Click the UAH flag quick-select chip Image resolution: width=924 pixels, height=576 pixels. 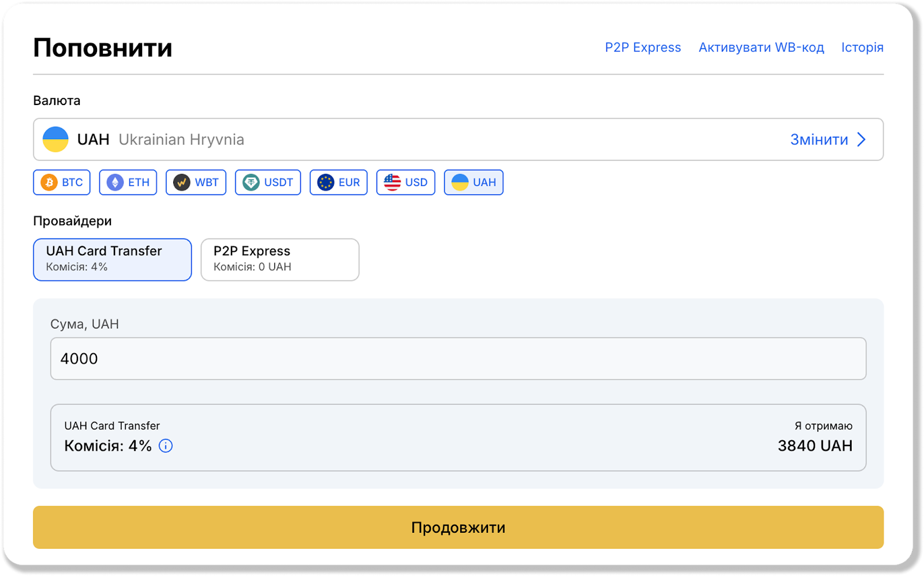(x=474, y=182)
